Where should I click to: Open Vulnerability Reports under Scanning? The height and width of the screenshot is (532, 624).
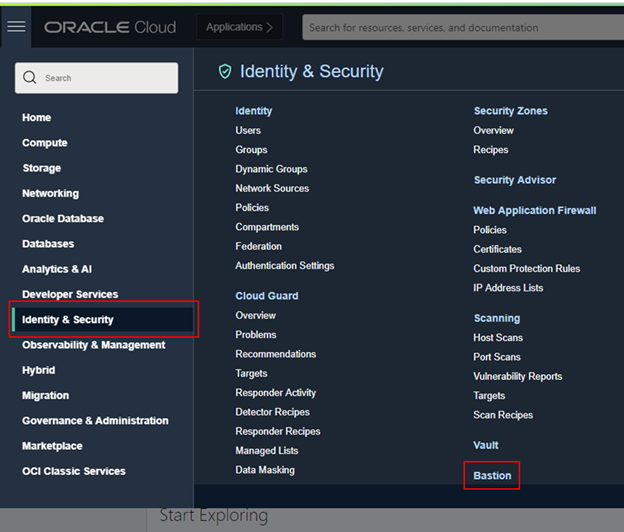click(518, 376)
